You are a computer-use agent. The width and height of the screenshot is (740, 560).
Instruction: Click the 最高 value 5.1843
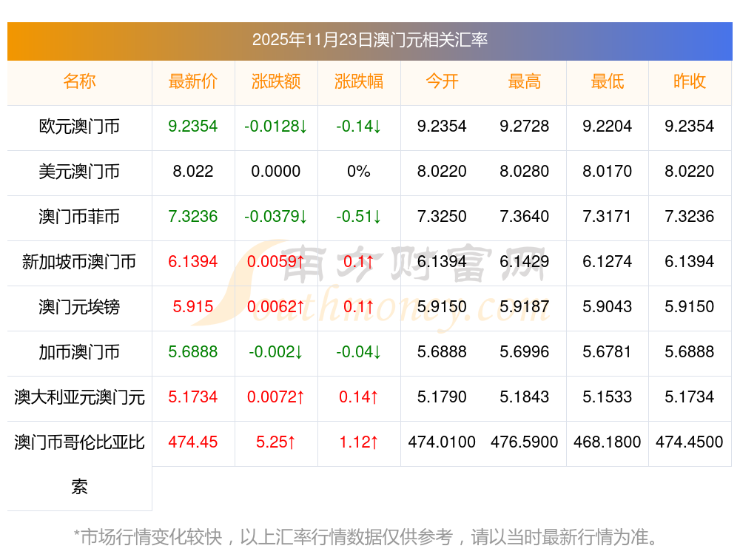(525, 397)
